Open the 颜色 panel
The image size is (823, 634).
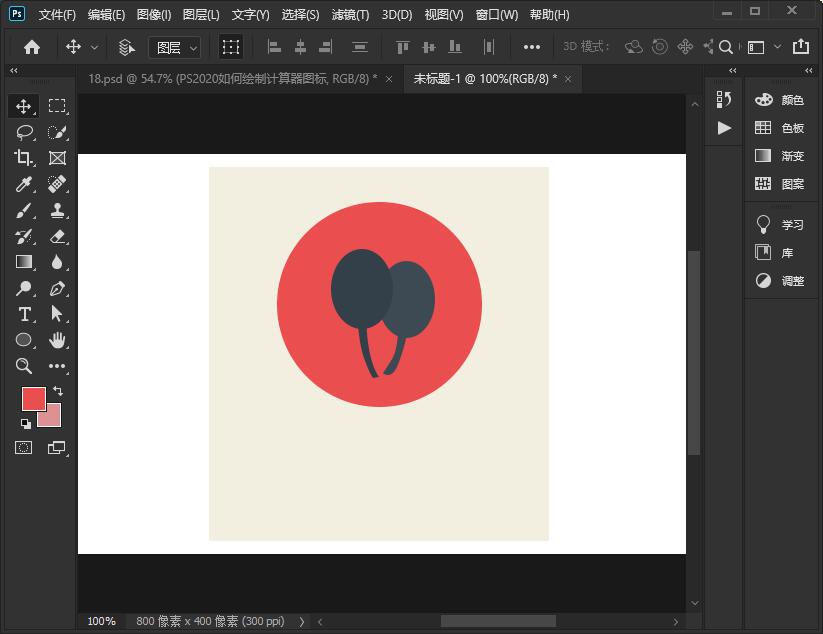tap(779, 100)
